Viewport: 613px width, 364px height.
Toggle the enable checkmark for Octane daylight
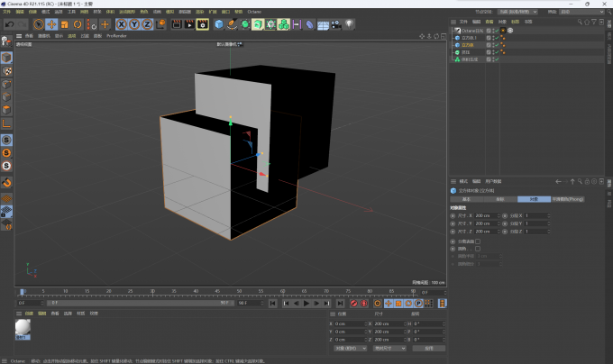(497, 31)
